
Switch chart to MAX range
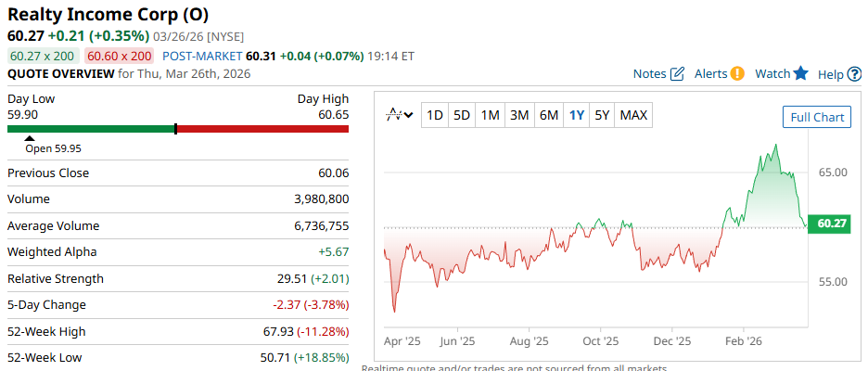pyautogui.click(x=633, y=115)
